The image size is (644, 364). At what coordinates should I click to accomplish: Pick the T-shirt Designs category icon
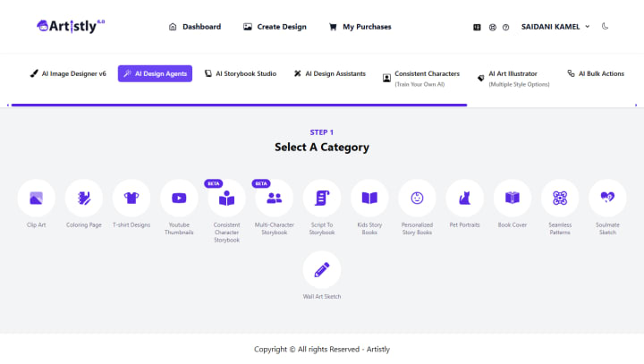click(131, 198)
